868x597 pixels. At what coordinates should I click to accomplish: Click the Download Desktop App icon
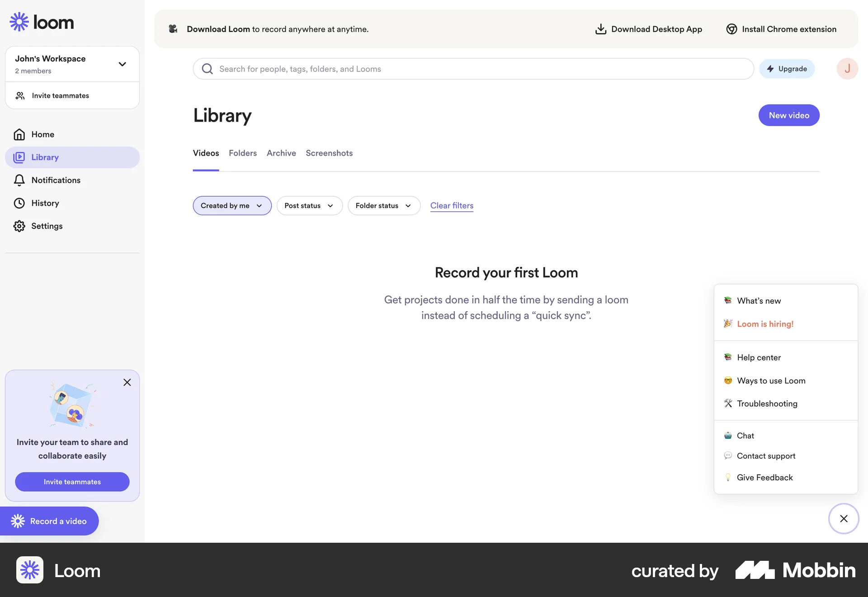(600, 29)
